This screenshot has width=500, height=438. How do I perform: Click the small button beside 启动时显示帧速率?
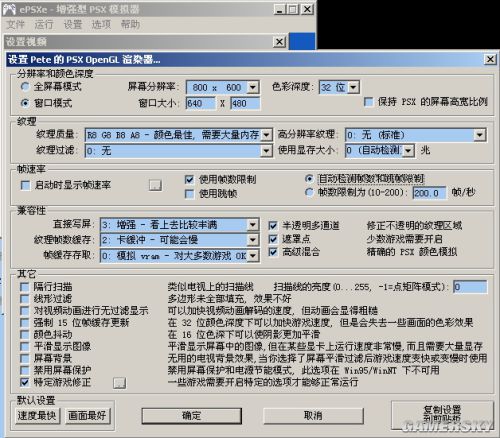155,185
